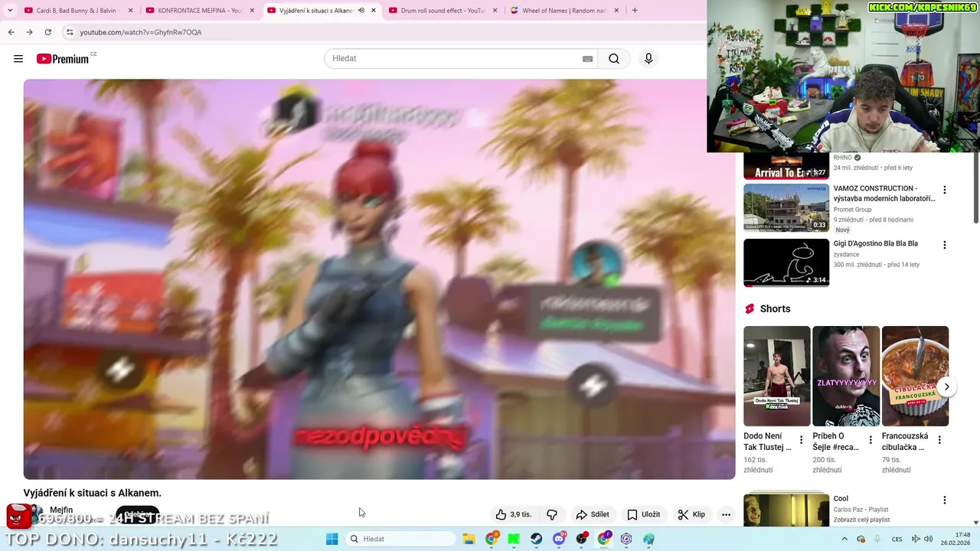Click the green Kick app taskbar icon
Image resolution: width=980 pixels, height=551 pixels.
pyautogui.click(x=514, y=539)
